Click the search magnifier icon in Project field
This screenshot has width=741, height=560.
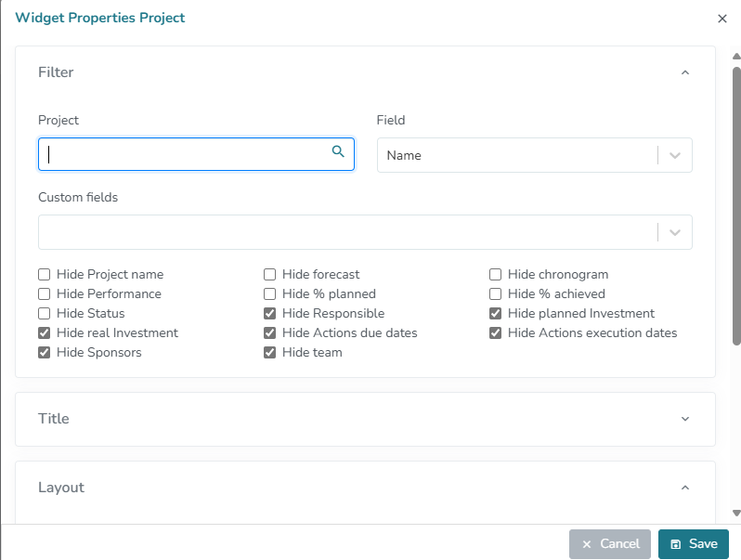click(338, 152)
